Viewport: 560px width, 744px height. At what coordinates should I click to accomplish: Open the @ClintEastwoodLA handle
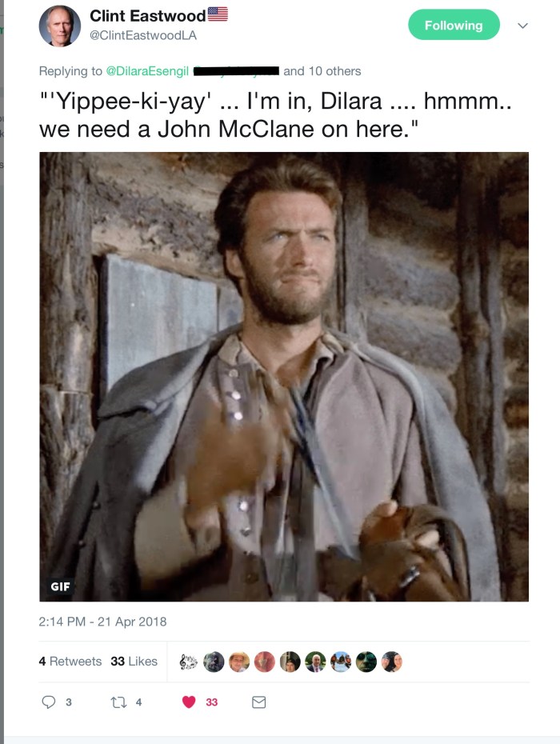(x=143, y=35)
